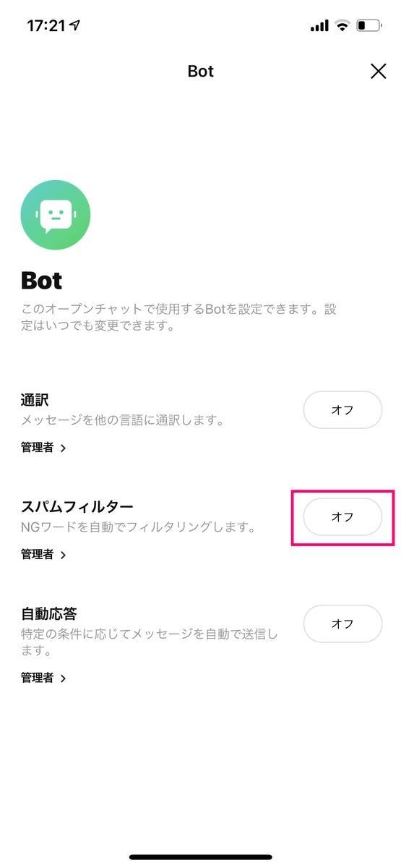Tap the chevron next to 自動応答's 管理者
The image size is (401, 868).
(x=63, y=678)
